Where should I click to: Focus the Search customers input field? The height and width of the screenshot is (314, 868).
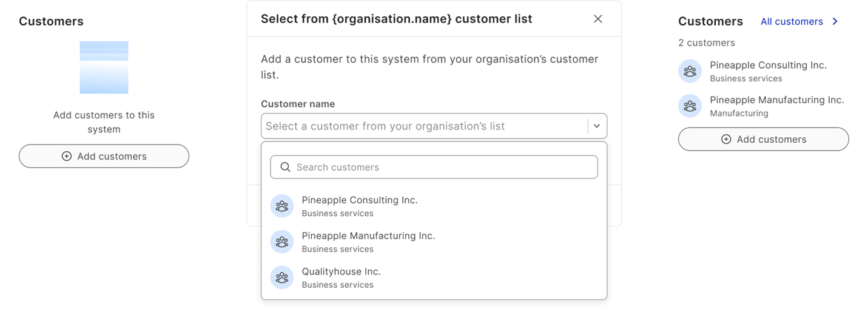443,167
